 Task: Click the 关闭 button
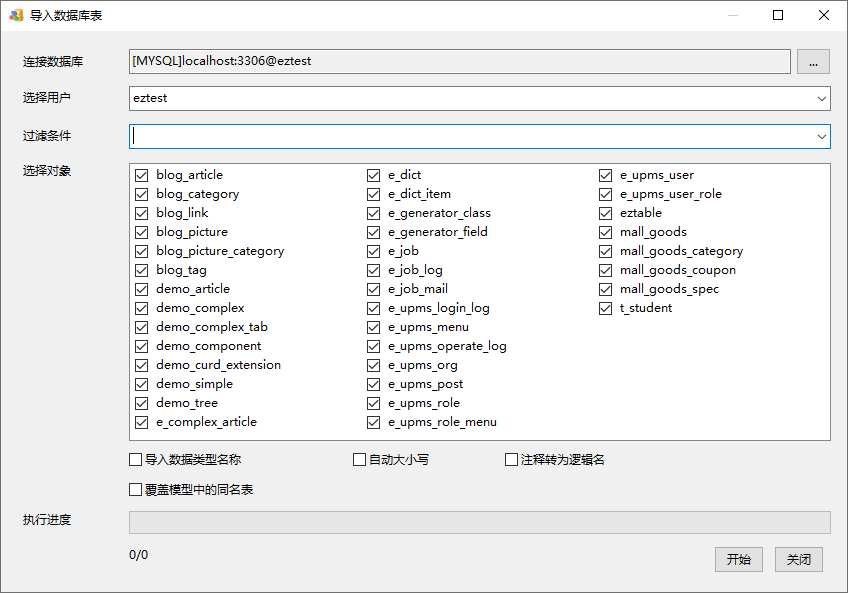pos(798,559)
